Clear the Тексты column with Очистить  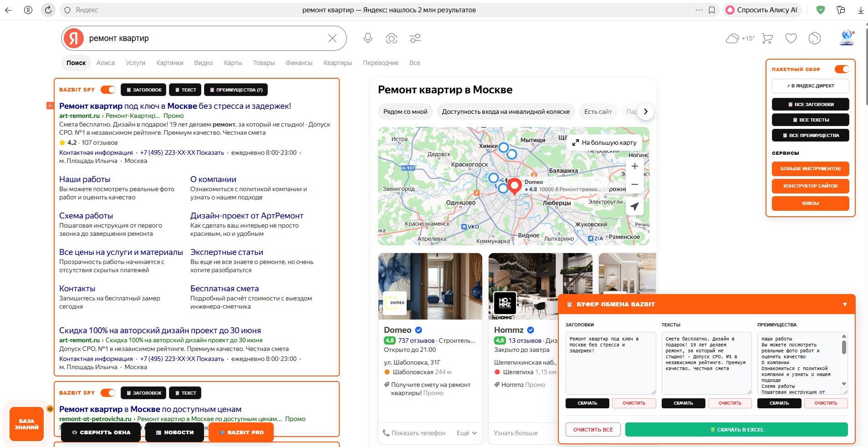(730, 403)
